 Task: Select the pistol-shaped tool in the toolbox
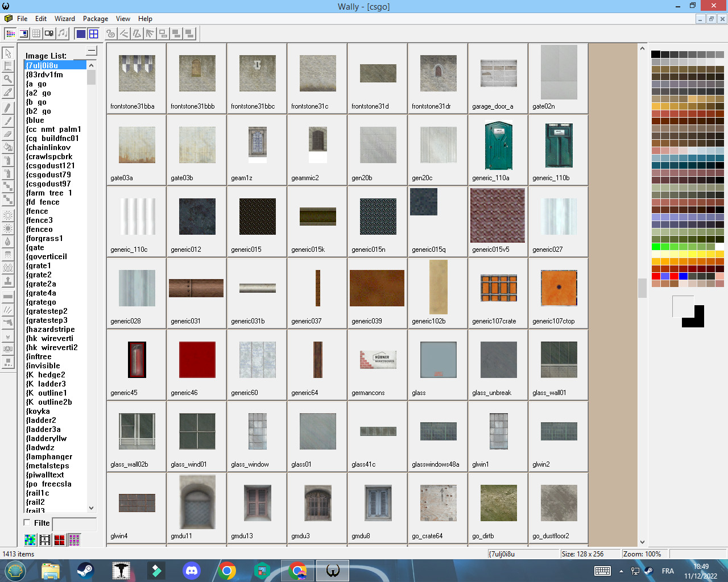pos(8,323)
